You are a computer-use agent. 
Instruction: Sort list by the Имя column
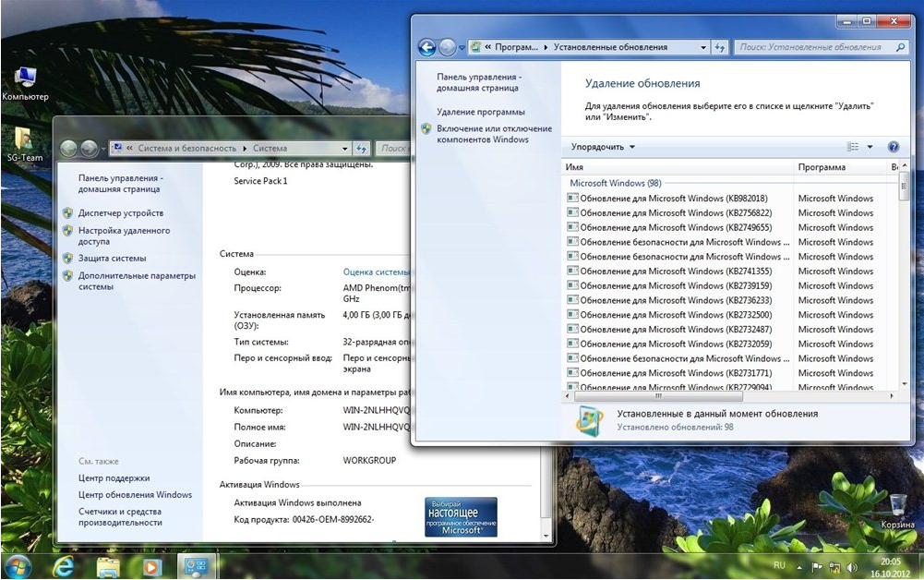[678, 167]
